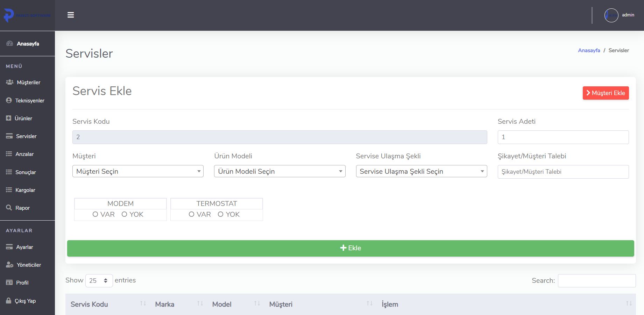This screenshot has width=644, height=315.
Task: Sort by Marka column arrows
Action: click(200, 303)
